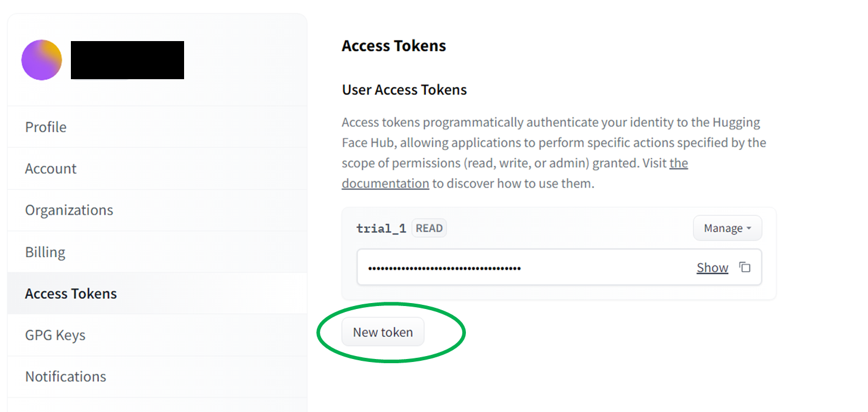Click the masked token value field
This screenshot has height=412, width=868.
(559, 267)
